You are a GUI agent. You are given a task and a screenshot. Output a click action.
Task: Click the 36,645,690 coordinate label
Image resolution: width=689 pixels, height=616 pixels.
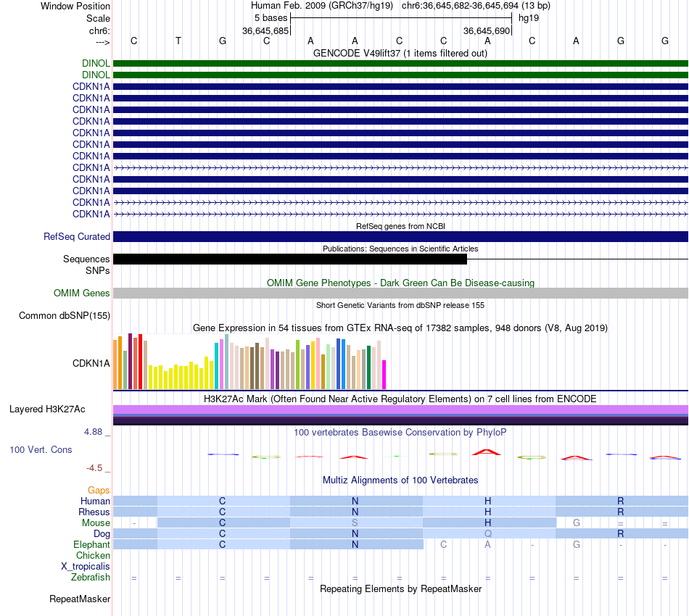pos(487,30)
